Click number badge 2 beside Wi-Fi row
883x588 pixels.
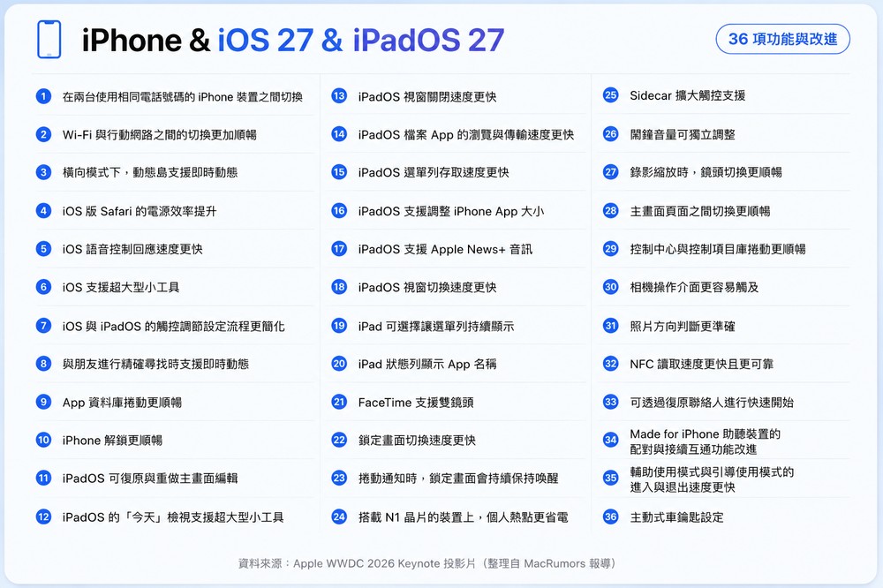click(x=43, y=134)
